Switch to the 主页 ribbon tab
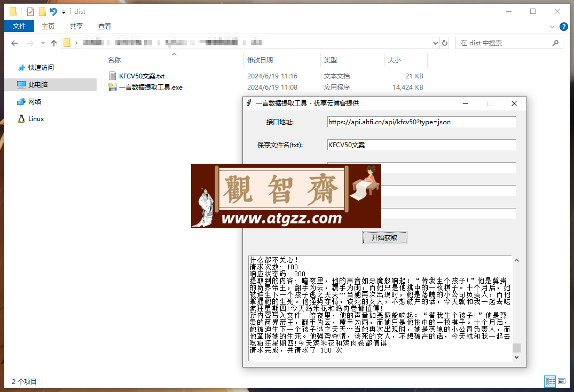 (x=48, y=26)
